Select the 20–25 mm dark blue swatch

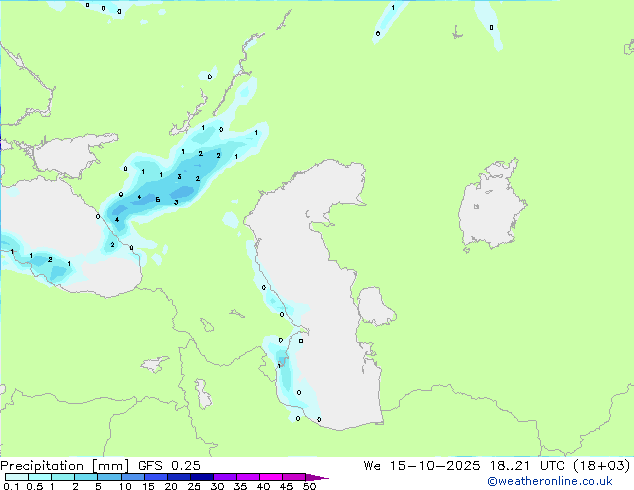pyautogui.click(x=178, y=477)
